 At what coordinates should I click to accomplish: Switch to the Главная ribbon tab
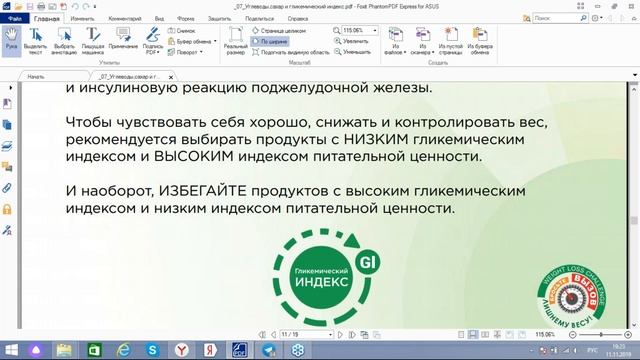(47, 19)
